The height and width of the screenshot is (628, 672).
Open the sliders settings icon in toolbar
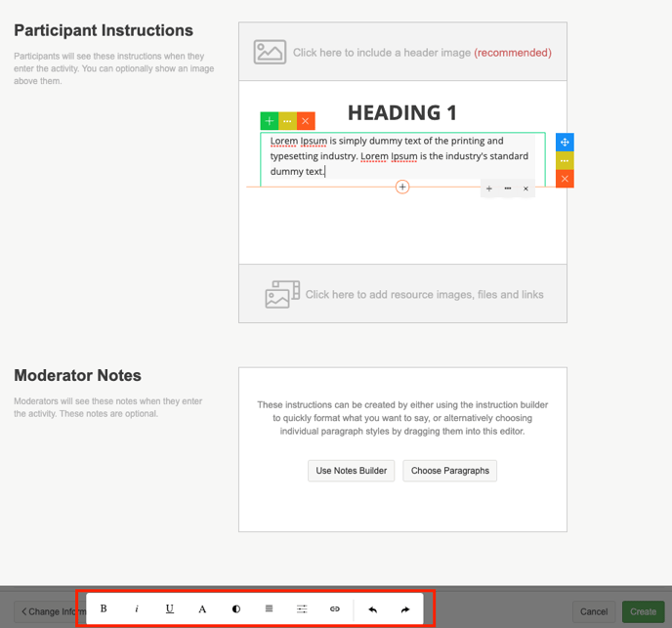(302, 608)
